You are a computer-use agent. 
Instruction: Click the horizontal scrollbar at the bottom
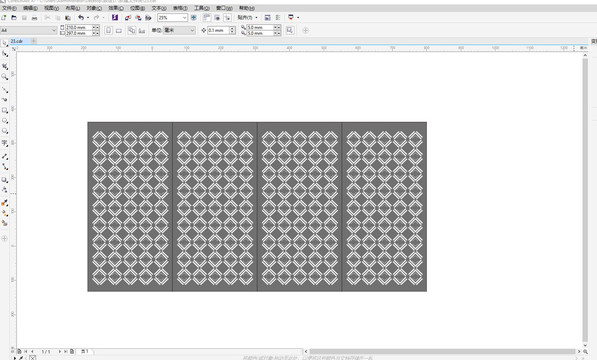(442, 352)
